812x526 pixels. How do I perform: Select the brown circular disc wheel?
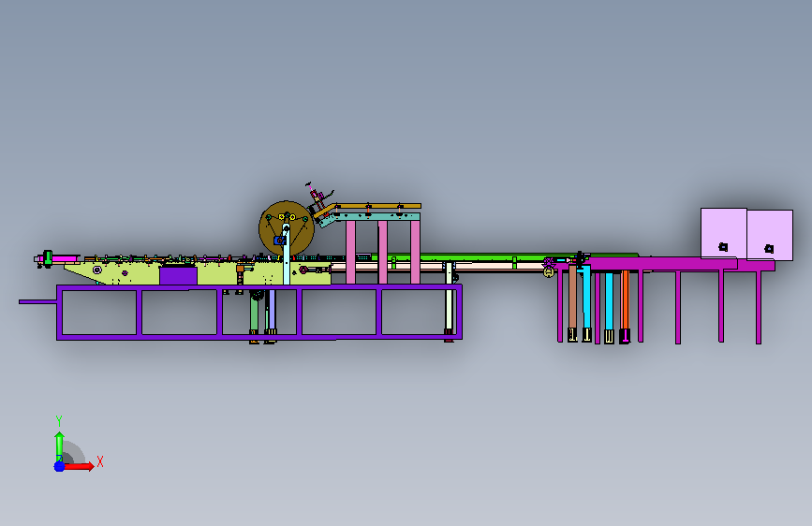coord(287,228)
